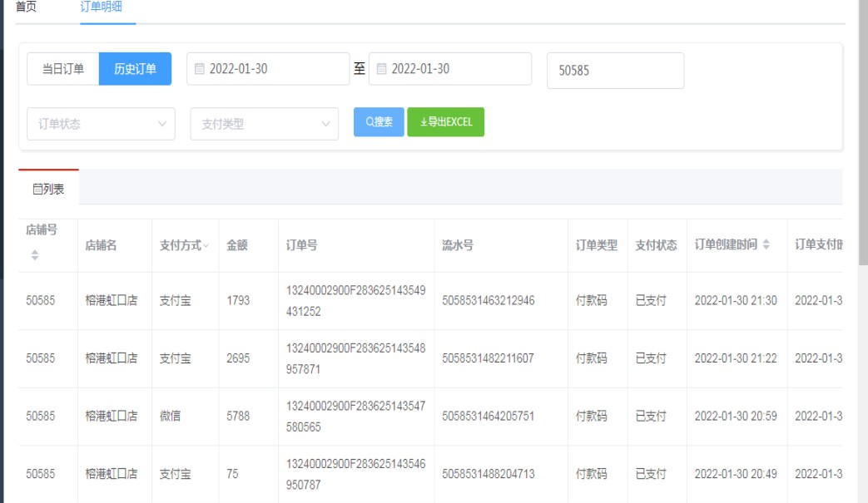Expand the 支付类型 dropdown

point(264,124)
